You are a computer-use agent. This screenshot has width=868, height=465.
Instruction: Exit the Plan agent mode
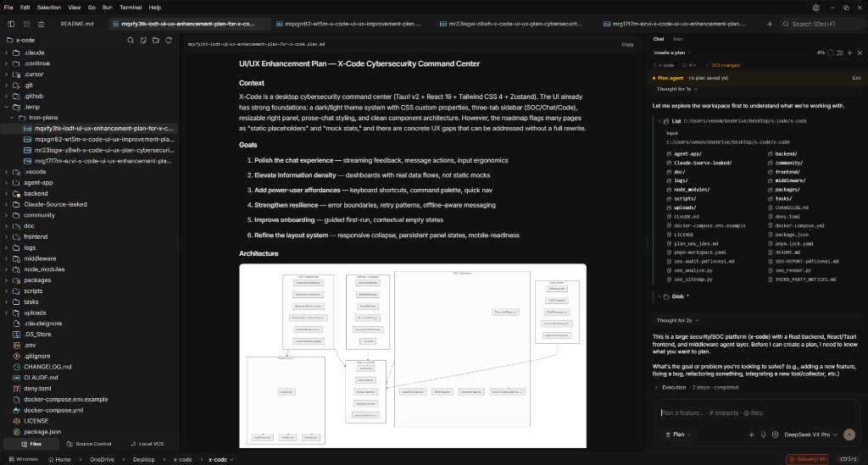pyautogui.click(x=856, y=78)
